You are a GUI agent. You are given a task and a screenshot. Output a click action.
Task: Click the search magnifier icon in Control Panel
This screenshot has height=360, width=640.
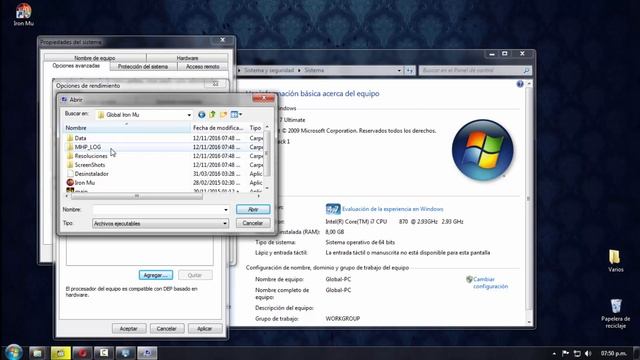526,71
